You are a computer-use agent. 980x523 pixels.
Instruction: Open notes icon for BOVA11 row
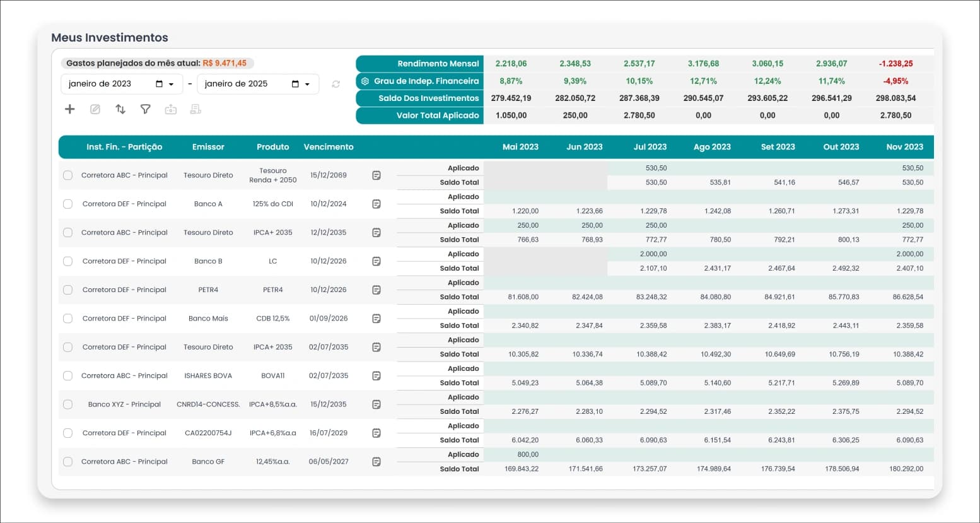(x=376, y=376)
